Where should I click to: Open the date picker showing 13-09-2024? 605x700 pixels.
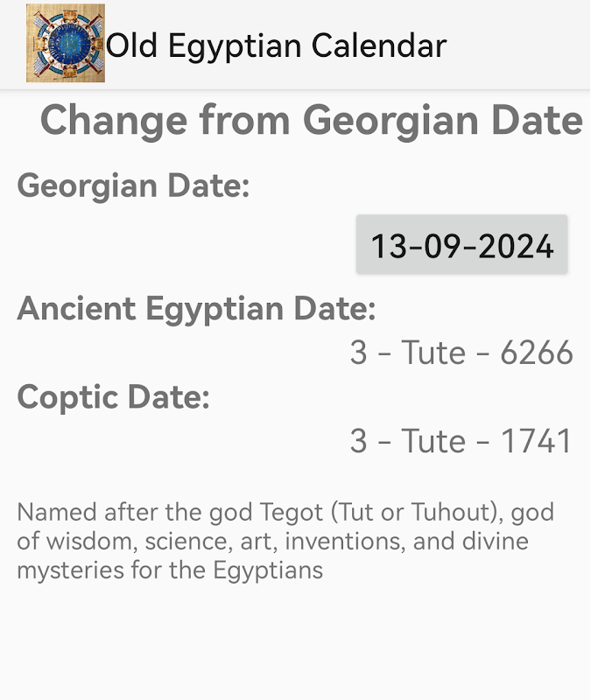461,244
